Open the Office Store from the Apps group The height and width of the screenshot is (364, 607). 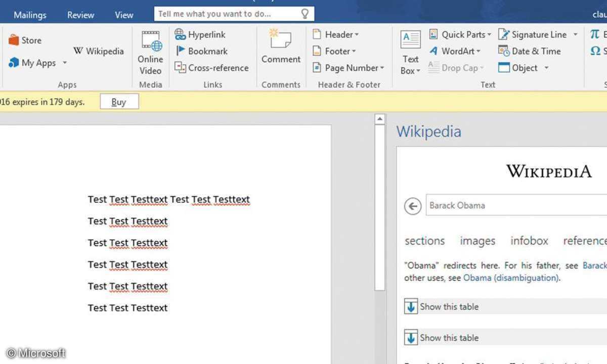point(25,40)
